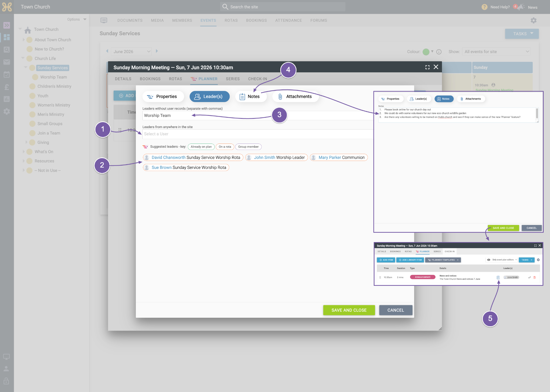Image resolution: width=550 pixels, height=392 pixels.
Task: Click the Search the site field
Action: pos(282,7)
